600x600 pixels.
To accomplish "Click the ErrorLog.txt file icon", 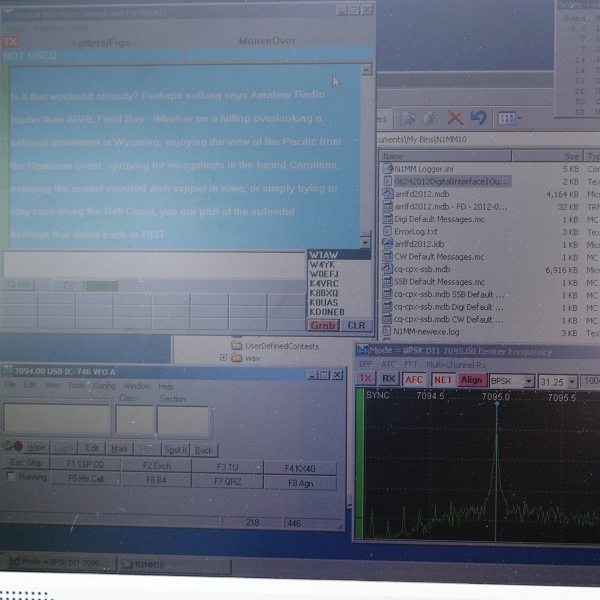I will click(387, 231).
